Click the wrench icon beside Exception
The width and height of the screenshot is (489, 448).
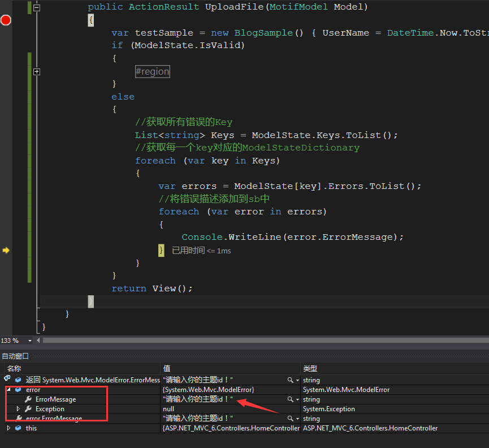pos(28,409)
